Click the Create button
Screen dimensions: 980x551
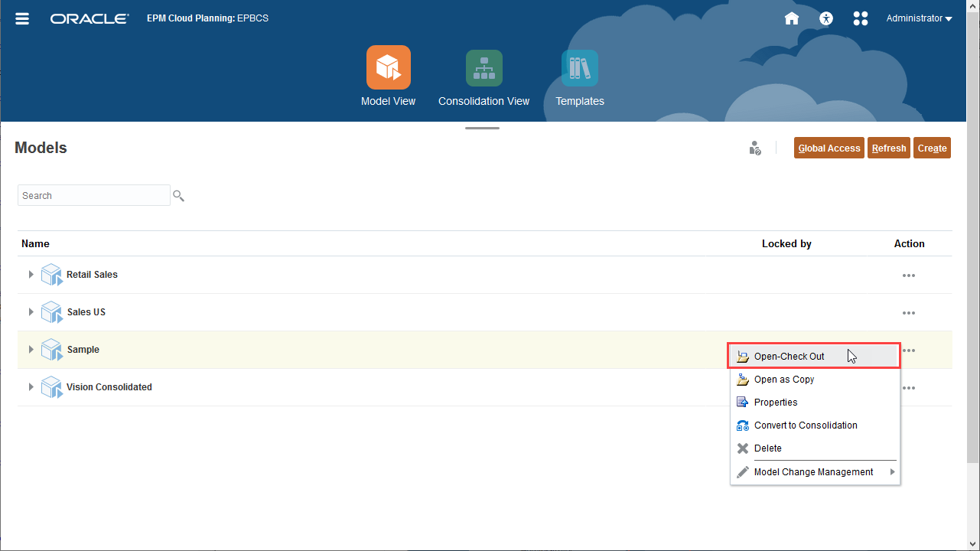click(x=932, y=148)
